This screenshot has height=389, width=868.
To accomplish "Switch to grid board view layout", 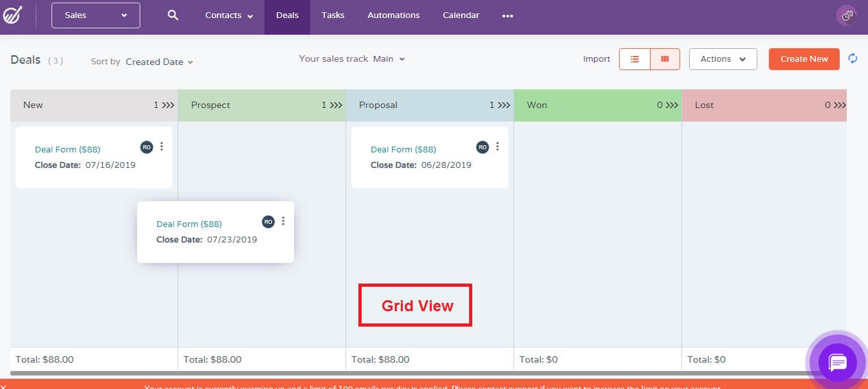I will pos(665,59).
